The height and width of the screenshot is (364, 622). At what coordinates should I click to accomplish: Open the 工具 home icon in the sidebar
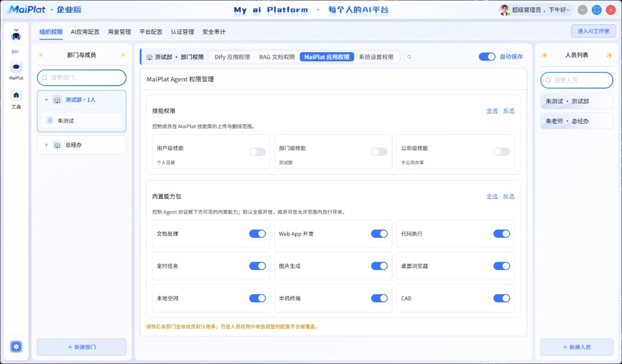point(16,95)
